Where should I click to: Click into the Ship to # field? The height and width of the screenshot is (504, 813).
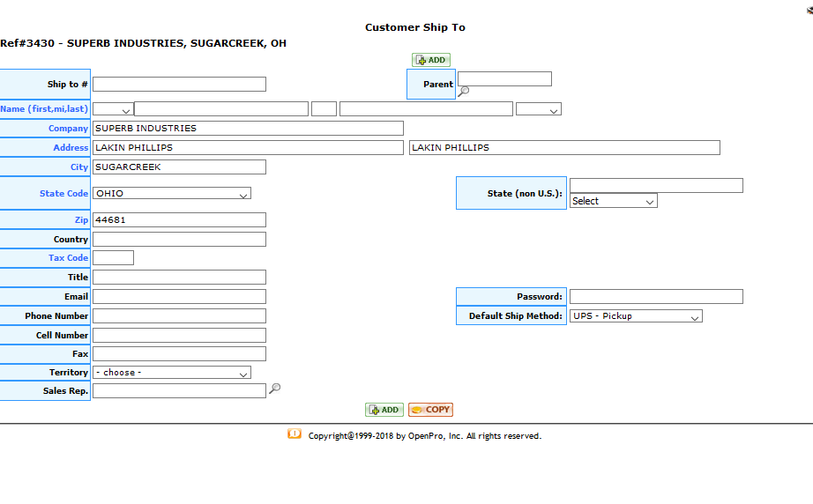179,85
